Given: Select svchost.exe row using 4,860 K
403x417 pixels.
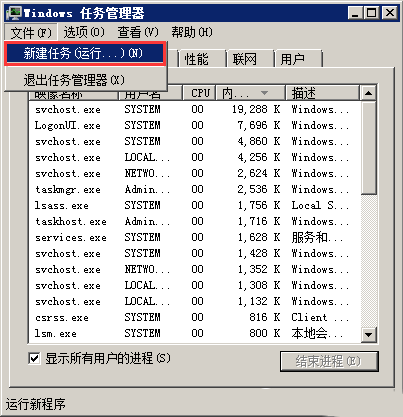Looking at the screenshot, I should click(195, 141).
